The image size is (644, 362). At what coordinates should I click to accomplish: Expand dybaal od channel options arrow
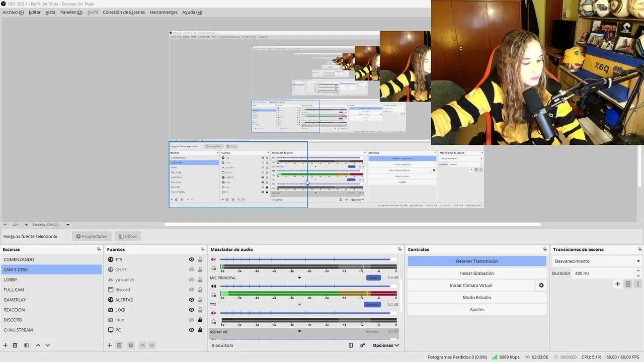(x=299, y=331)
